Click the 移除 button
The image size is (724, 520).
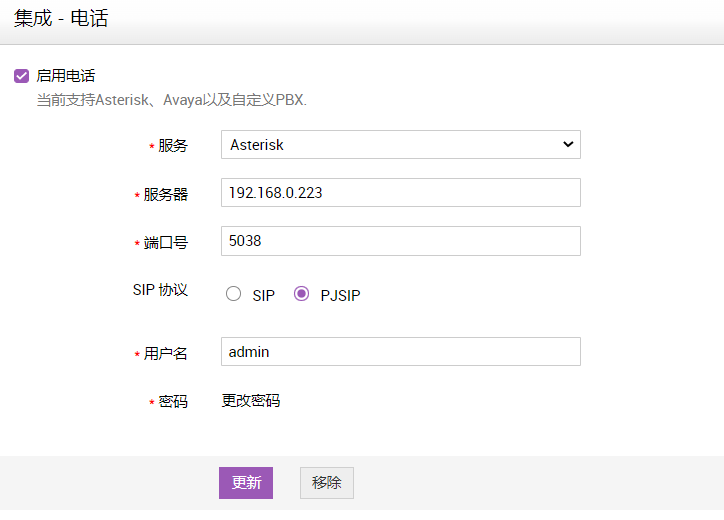(327, 483)
